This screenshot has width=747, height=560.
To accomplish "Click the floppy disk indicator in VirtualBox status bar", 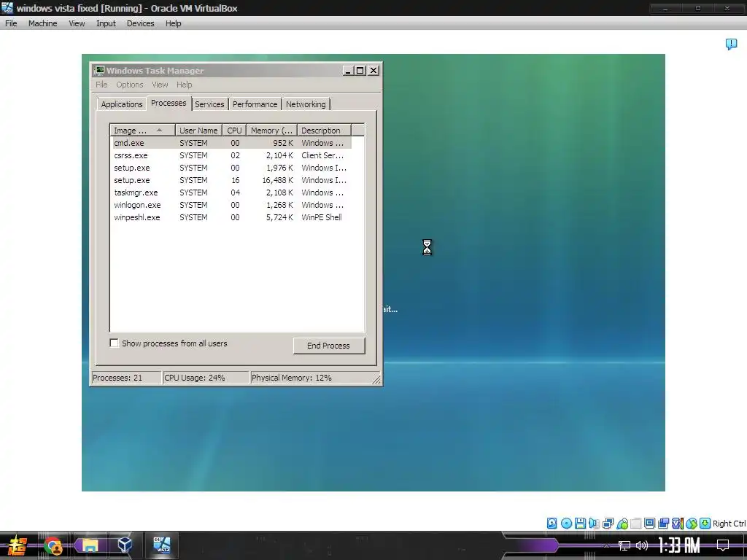I will [x=580, y=524].
